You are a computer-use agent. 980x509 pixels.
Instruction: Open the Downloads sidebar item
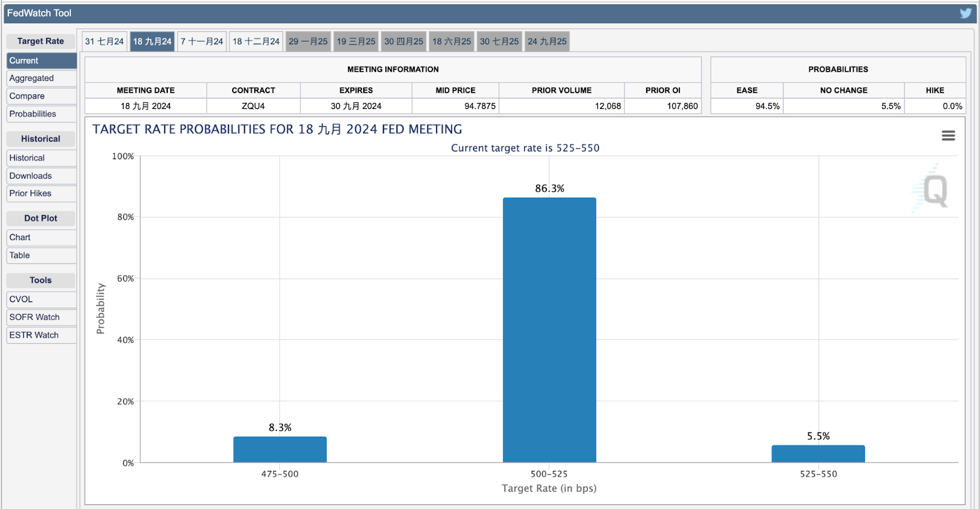point(42,176)
